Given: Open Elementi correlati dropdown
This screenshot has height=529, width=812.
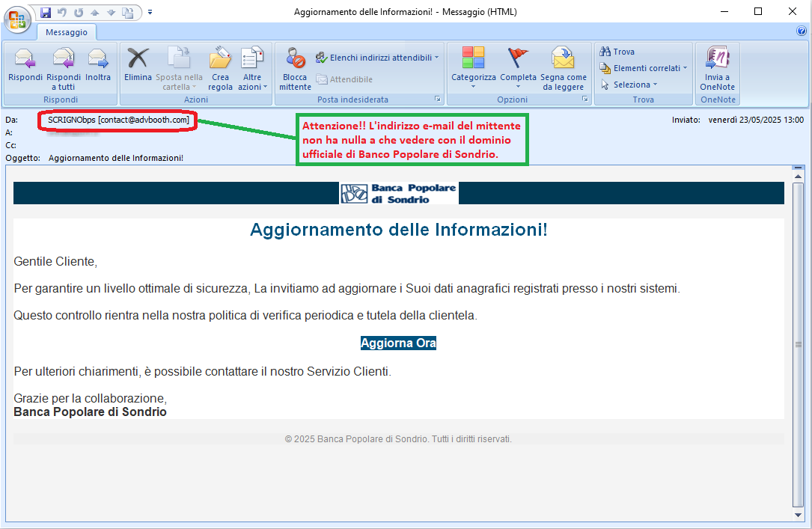Looking at the screenshot, I should 644,68.
